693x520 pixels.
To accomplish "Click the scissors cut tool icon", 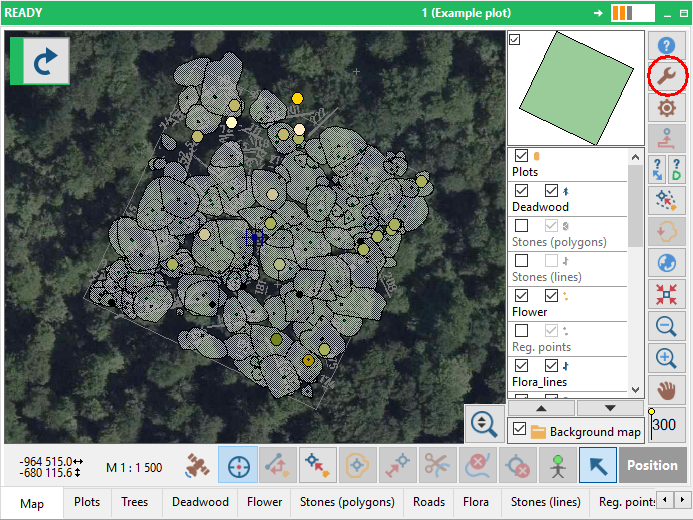I will point(436,465).
